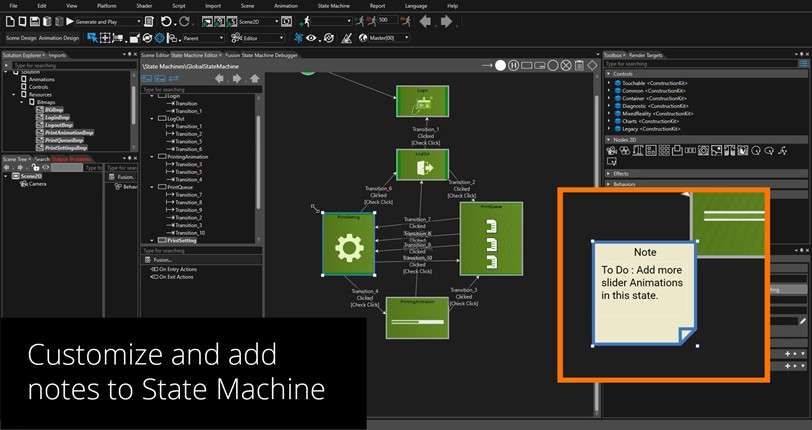
Task: Toggle the eye visibility icon in top toolbar
Action: pyautogui.click(x=312, y=38)
